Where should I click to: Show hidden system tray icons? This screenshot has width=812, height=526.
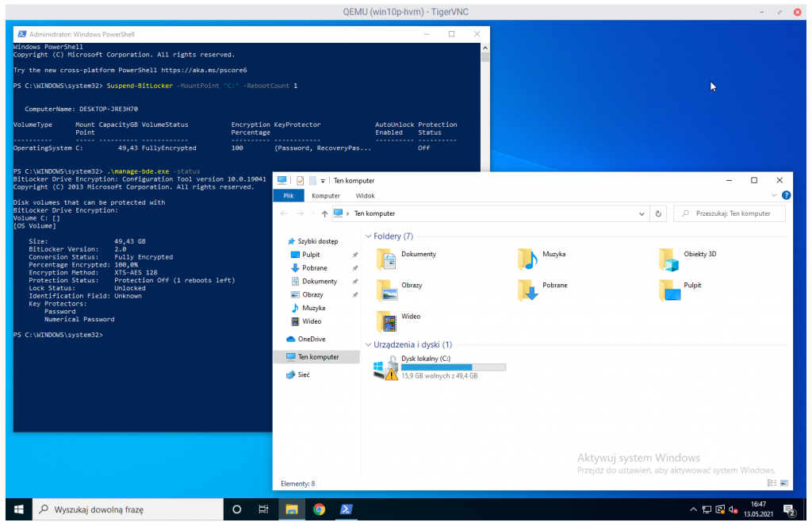(x=693, y=509)
